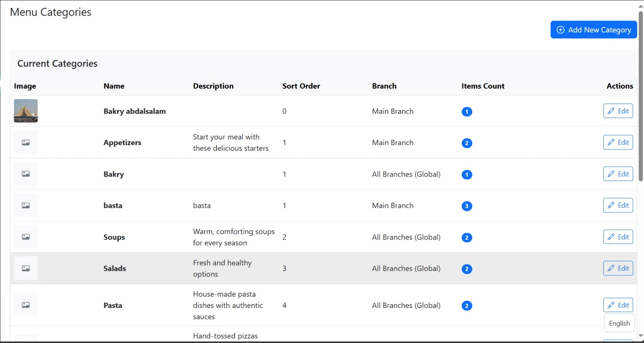The width and height of the screenshot is (644, 343).
Task: Click the Pasta image placeholder icon
Action: click(x=26, y=305)
